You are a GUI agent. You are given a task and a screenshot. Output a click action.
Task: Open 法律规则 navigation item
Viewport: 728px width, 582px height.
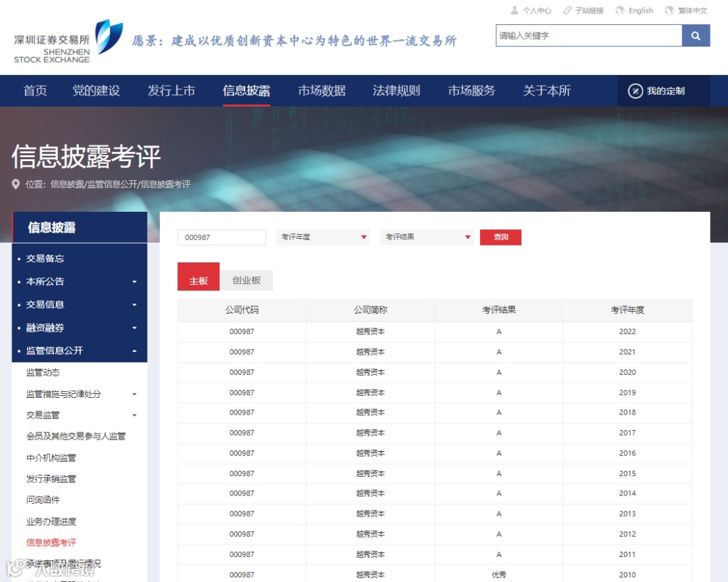point(396,90)
